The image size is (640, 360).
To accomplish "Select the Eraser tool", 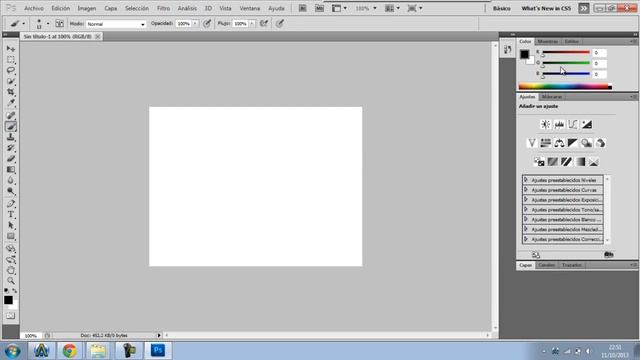I will coord(11,158).
